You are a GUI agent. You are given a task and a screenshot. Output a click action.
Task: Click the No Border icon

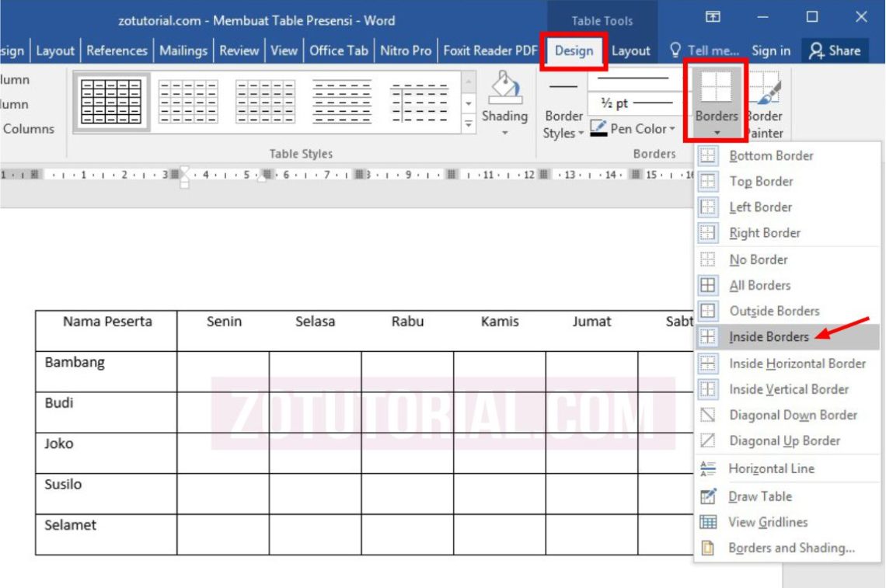click(707, 259)
